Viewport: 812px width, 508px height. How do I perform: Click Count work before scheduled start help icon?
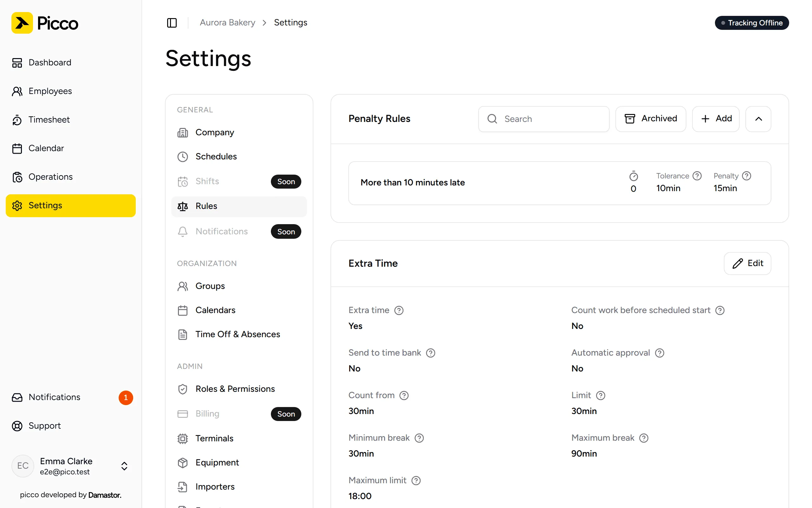point(720,311)
